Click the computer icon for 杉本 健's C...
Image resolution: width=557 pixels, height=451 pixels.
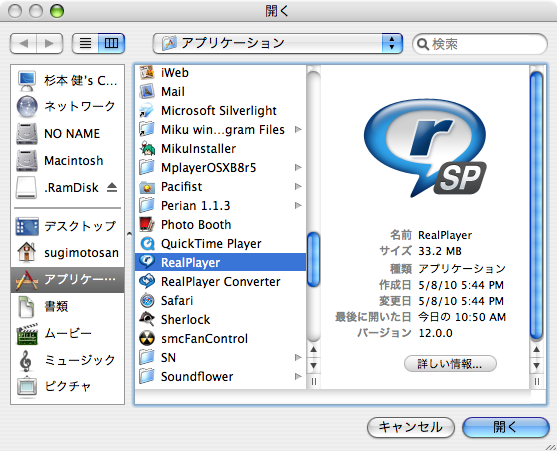click(27, 81)
